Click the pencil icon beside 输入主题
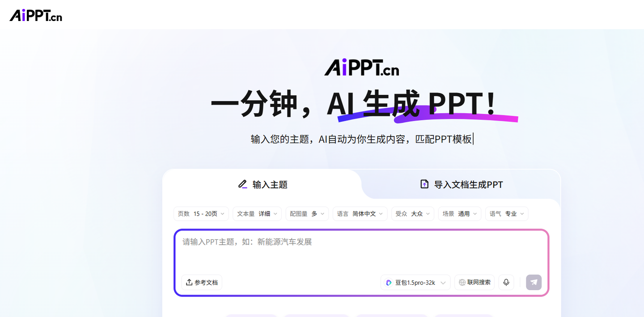Viewport: 644px width, 317px height. 243,184
